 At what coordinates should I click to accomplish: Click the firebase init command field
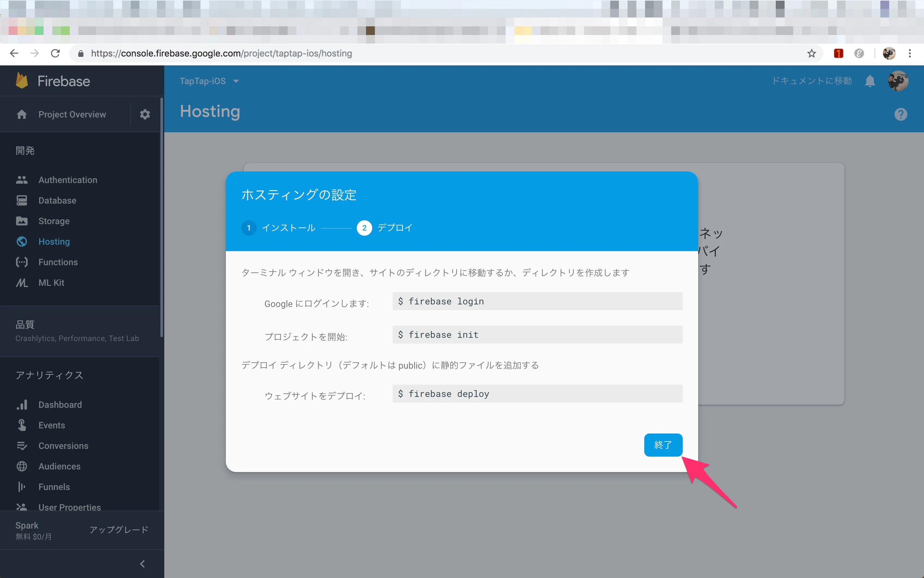click(x=537, y=335)
